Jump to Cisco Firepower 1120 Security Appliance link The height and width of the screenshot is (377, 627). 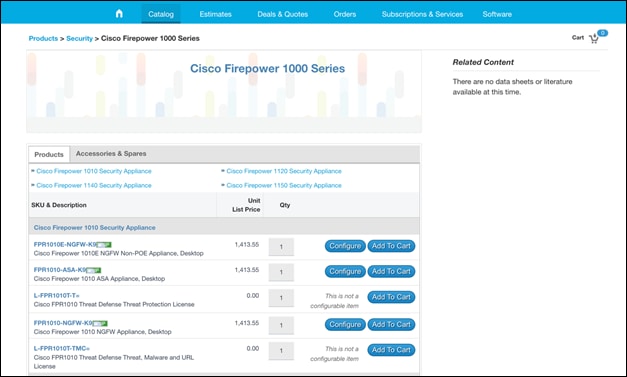(284, 171)
